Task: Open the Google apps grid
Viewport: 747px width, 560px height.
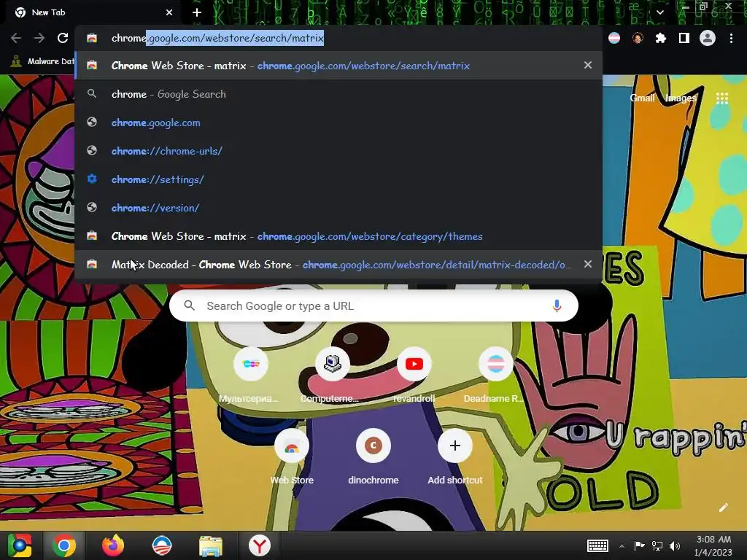Action: point(721,98)
